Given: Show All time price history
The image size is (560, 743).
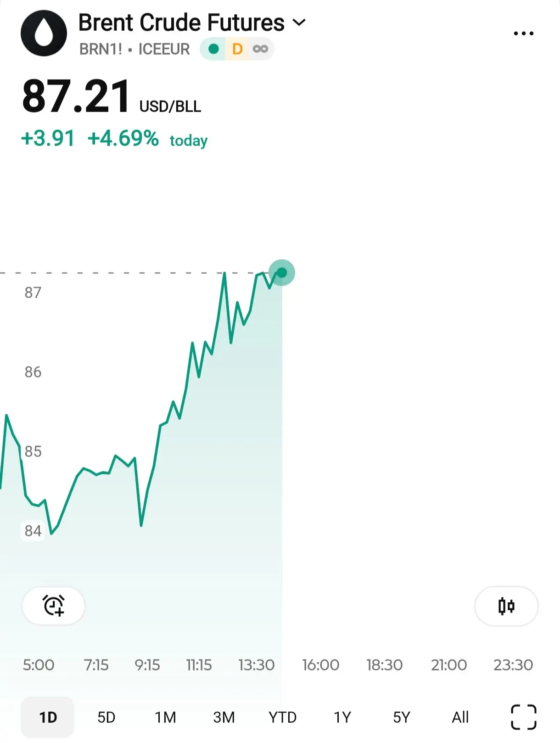Looking at the screenshot, I should 460,717.
